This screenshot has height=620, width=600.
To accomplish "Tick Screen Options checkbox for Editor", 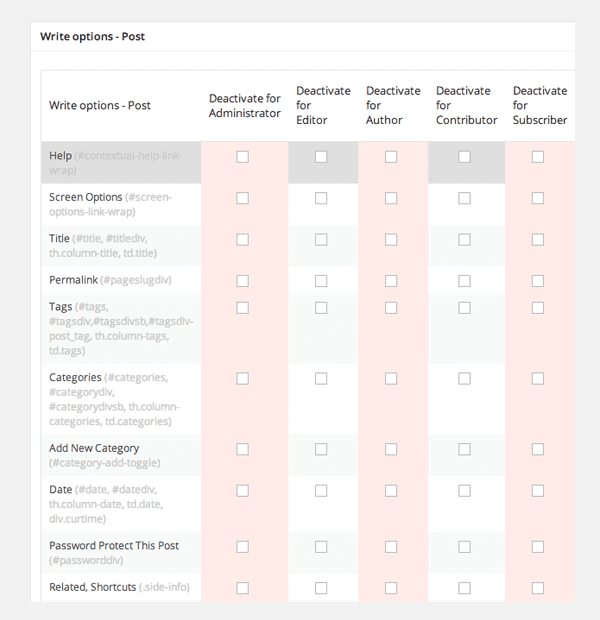I will [321, 198].
